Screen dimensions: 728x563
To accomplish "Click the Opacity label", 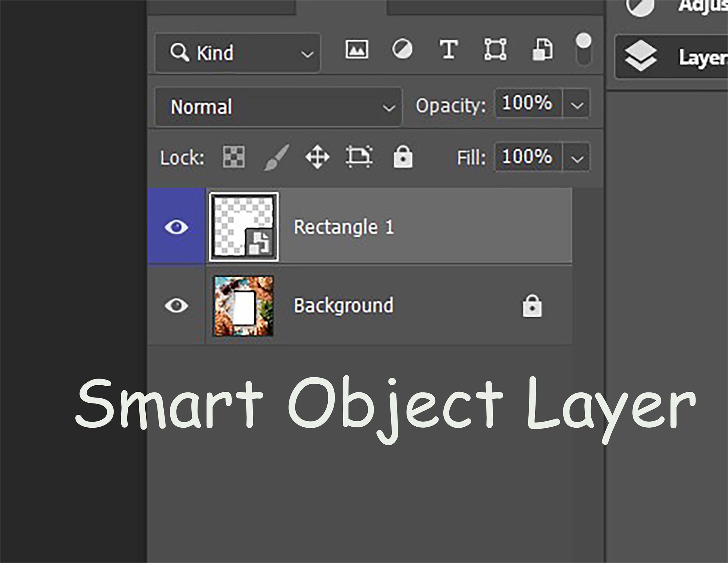I will [451, 106].
